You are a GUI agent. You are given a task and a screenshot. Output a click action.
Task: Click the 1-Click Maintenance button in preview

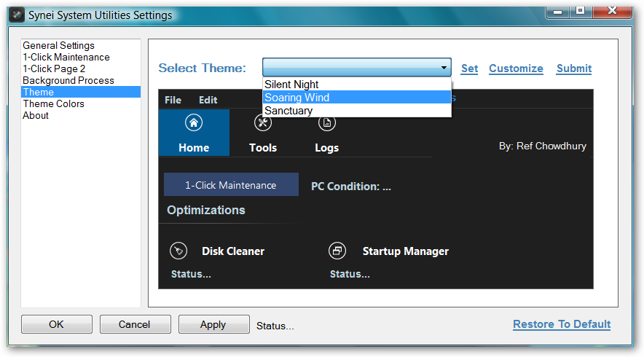pos(231,184)
